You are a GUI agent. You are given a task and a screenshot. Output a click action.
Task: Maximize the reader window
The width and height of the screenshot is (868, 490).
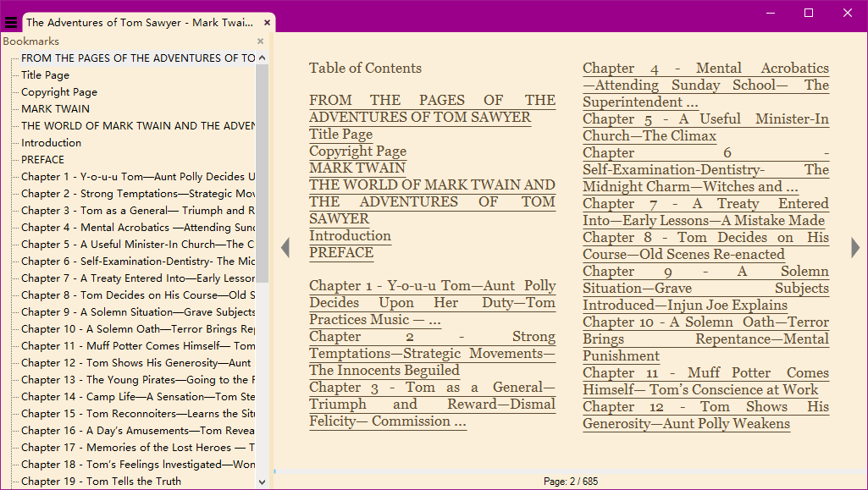point(809,13)
